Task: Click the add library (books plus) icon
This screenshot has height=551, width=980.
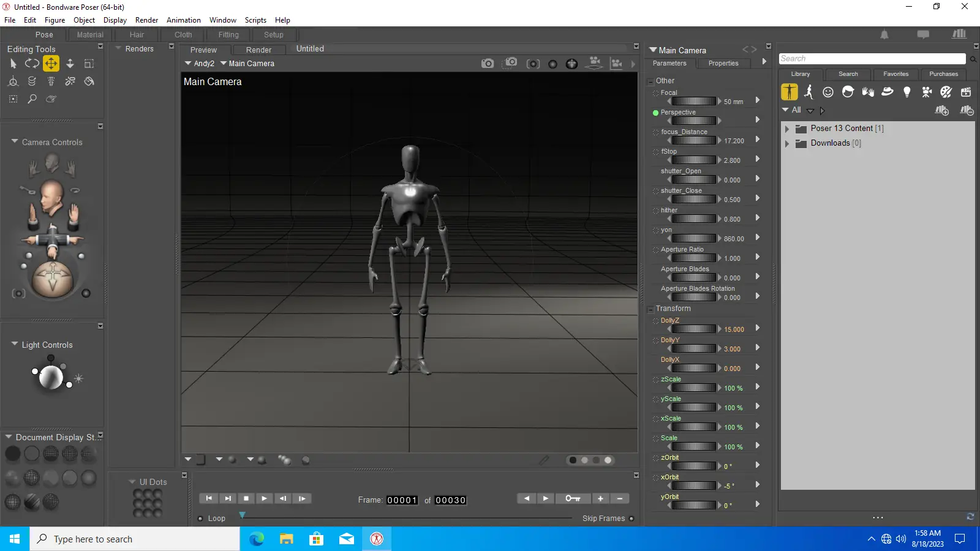Action: pyautogui.click(x=942, y=111)
